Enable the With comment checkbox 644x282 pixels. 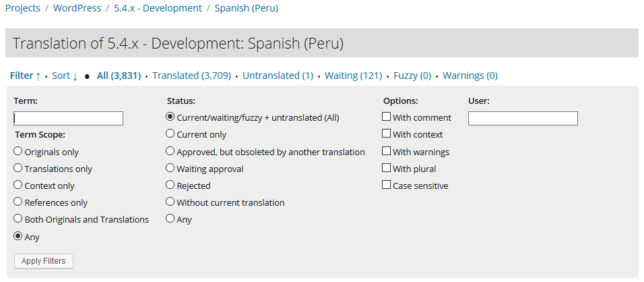[x=387, y=117]
